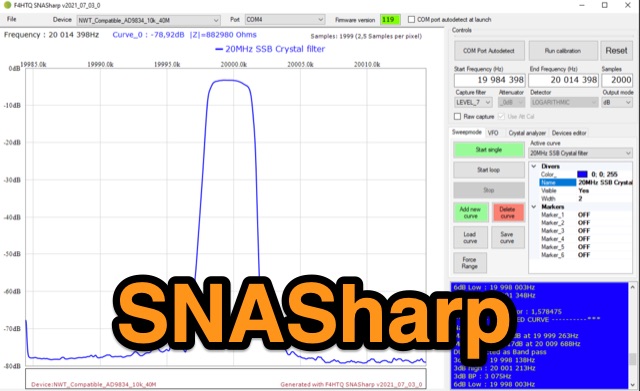Switch to the Devices editor tab
This screenshot has height=391, width=640.
click(x=569, y=133)
